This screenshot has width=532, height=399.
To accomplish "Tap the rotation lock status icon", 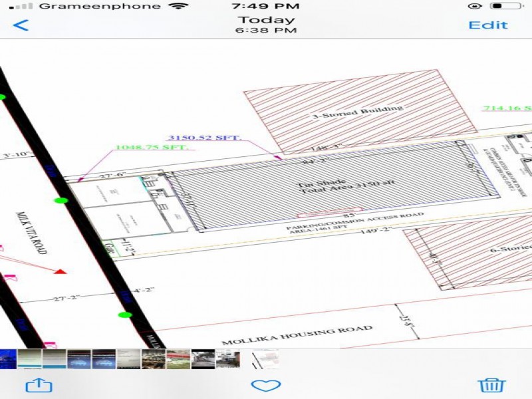I will click(x=475, y=6).
